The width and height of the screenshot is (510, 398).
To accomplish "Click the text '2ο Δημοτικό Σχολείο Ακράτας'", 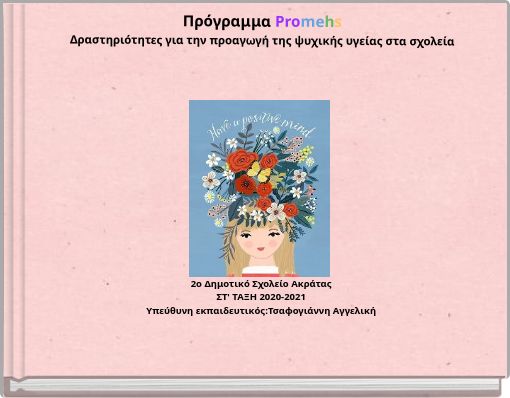I will tap(261, 284).
